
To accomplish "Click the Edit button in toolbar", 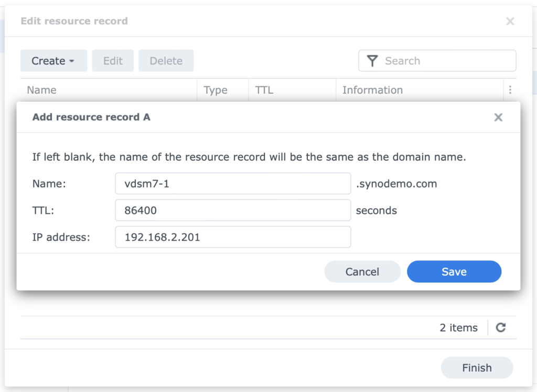I will point(113,61).
